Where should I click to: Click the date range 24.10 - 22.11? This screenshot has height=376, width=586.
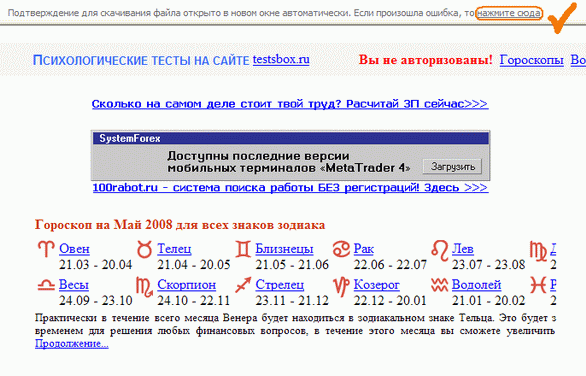pyautogui.click(x=194, y=301)
